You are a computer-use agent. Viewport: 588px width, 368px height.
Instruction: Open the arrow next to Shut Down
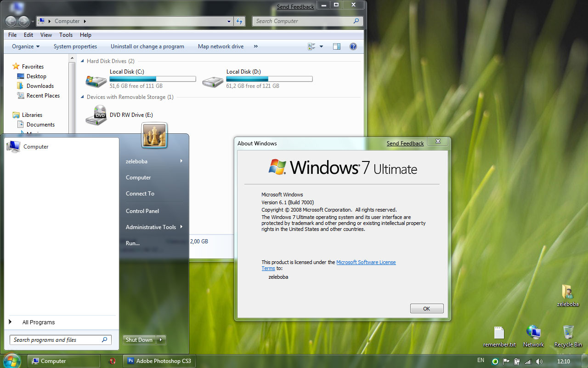(x=161, y=340)
